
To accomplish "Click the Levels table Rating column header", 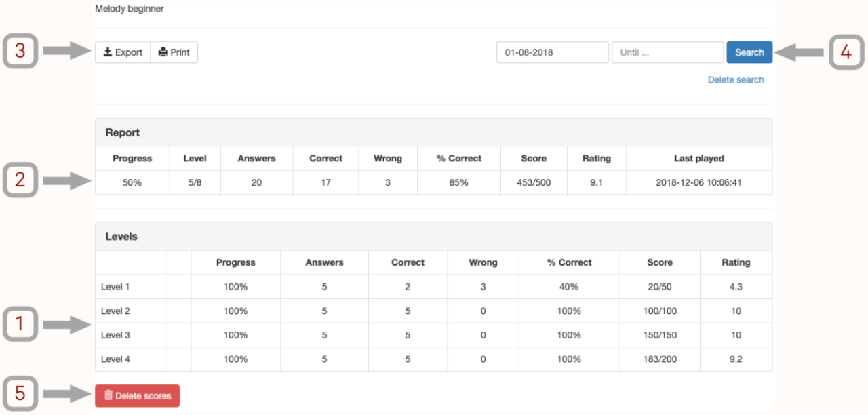I will [736, 262].
